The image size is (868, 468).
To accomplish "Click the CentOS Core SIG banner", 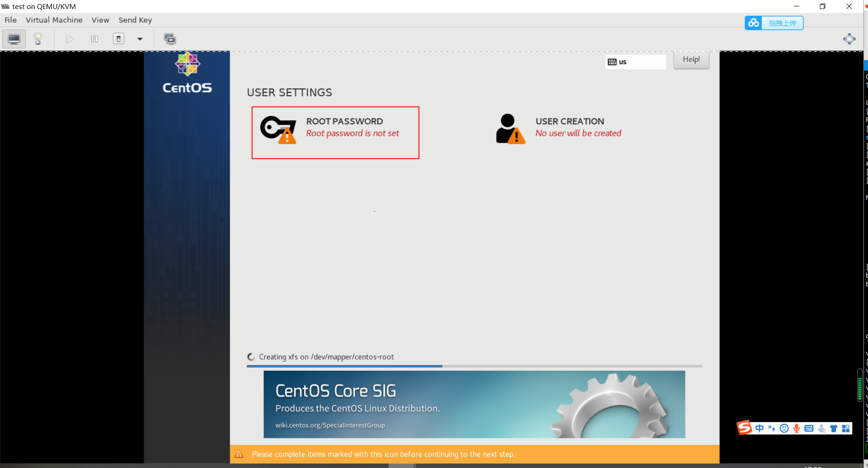I will pos(474,404).
